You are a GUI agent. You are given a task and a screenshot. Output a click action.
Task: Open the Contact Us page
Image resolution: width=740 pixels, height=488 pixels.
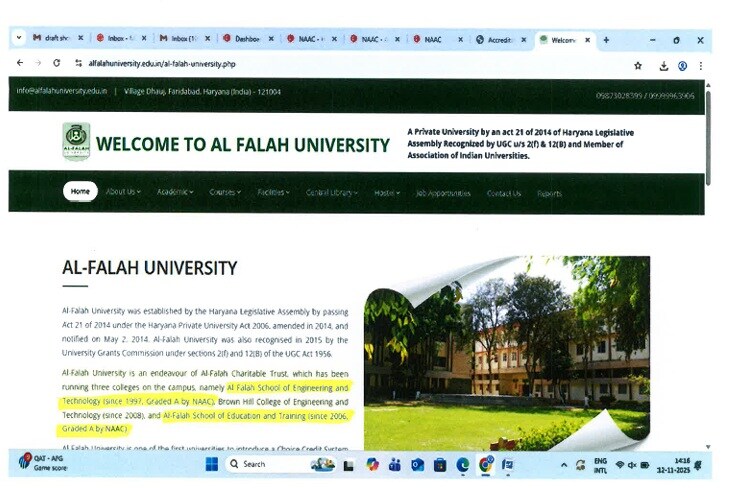point(504,194)
